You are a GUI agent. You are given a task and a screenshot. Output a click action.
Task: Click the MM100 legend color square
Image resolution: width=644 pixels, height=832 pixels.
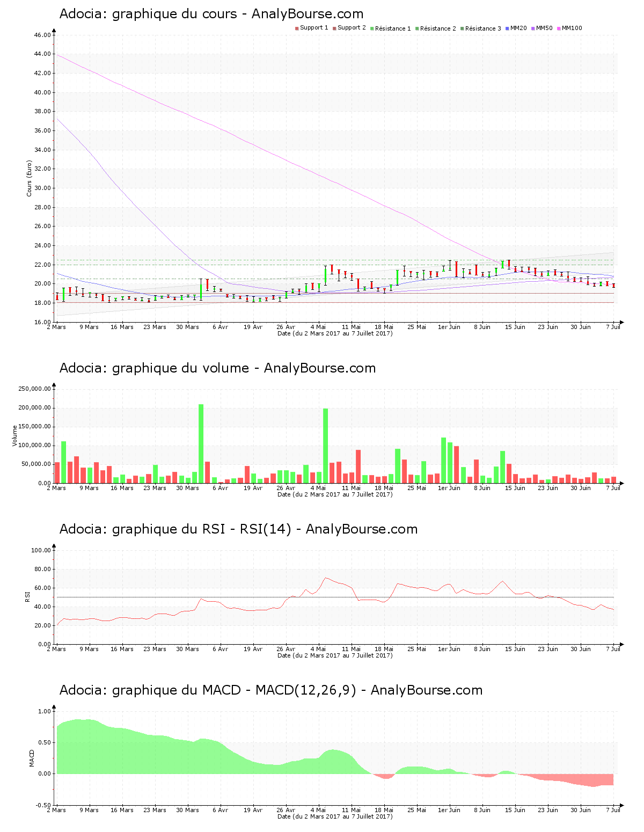[559, 28]
